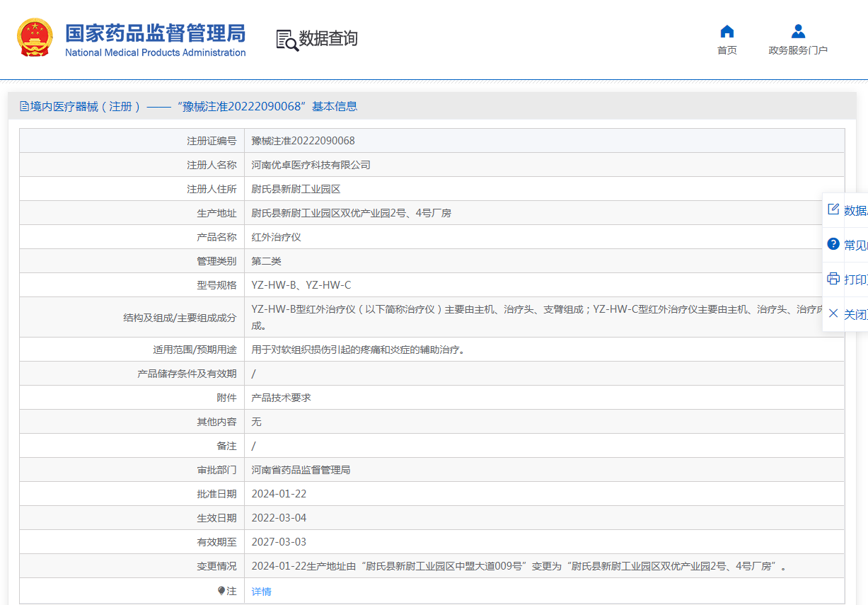868x605 pixels.
Task: Click the national emblem logo
Action: pyautogui.click(x=35, y=38)
